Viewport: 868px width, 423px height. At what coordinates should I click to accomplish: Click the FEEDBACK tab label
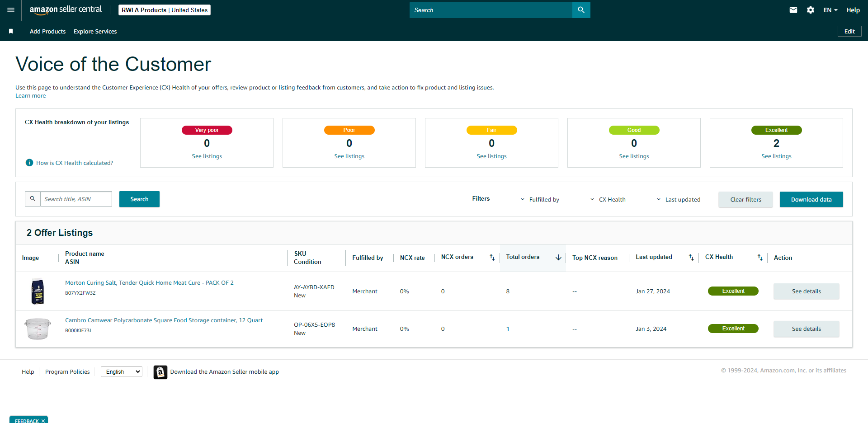pyautogui.click(x=27, y=421)
